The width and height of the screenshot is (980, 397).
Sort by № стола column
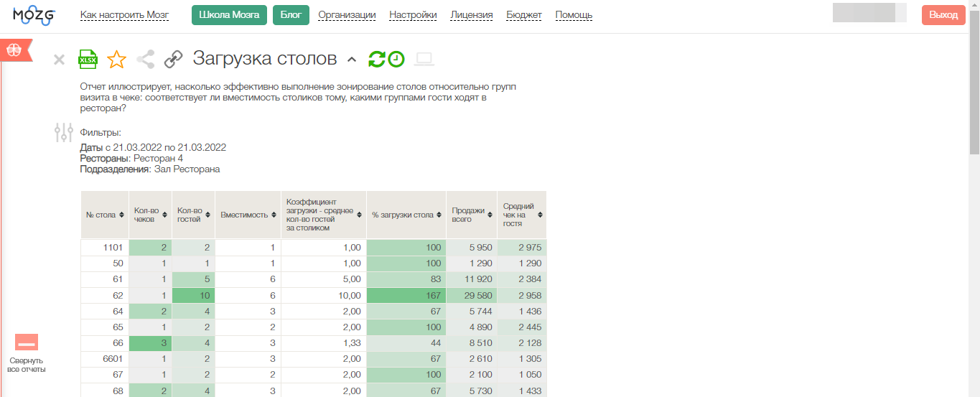pos(104,215)
